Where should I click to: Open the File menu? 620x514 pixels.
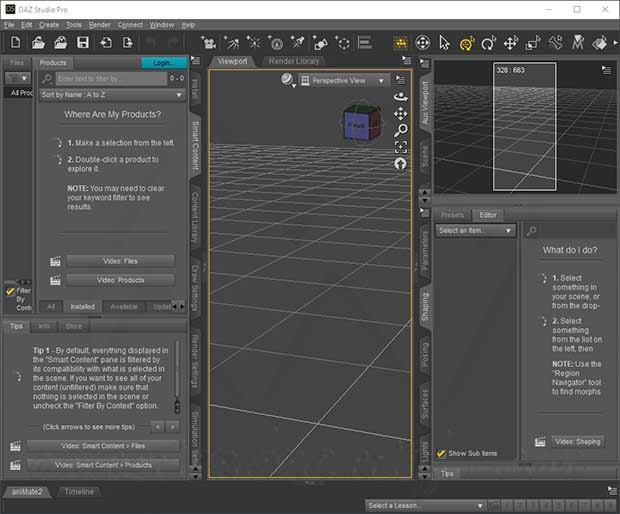pos(9,25)
